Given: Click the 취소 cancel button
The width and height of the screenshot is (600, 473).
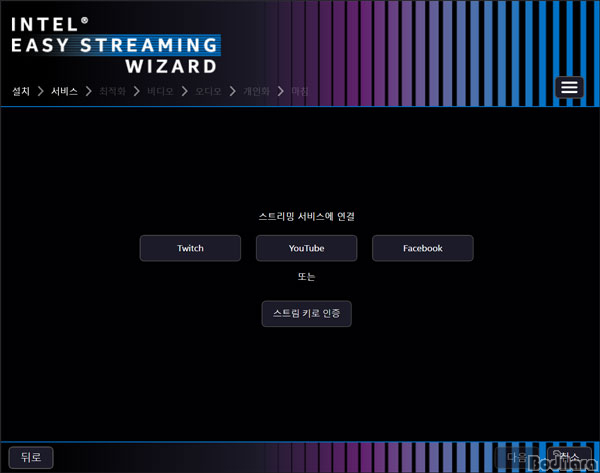Looking at the screenshot, I should pos(569,457).
